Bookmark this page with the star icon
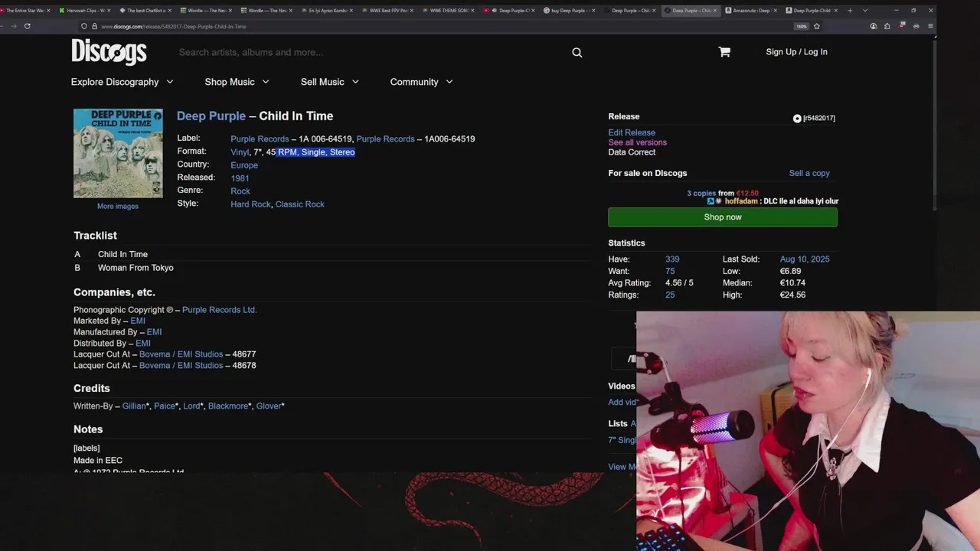 pyautogui.click(x=817, y=26)
